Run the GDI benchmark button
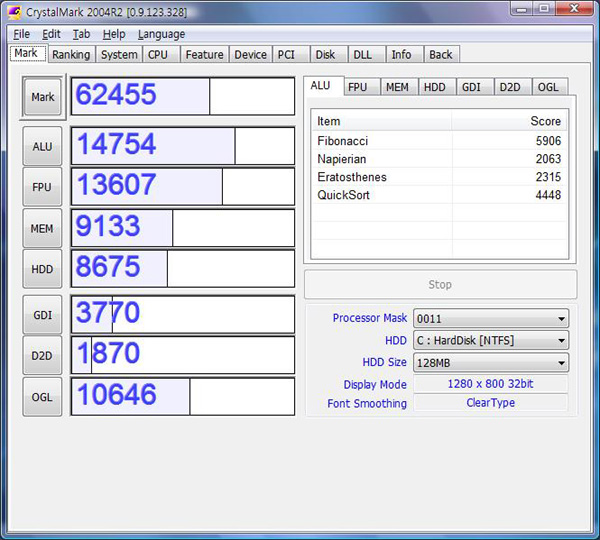Image resolution: width=600 pixels, height=540 pixels. (x=42, y=315)
